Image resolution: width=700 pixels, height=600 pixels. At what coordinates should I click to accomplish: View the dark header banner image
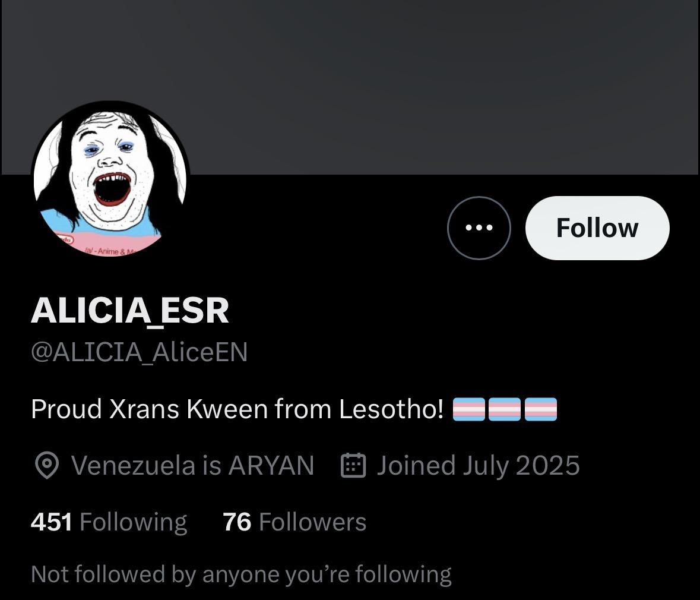[x=350, y=87]
